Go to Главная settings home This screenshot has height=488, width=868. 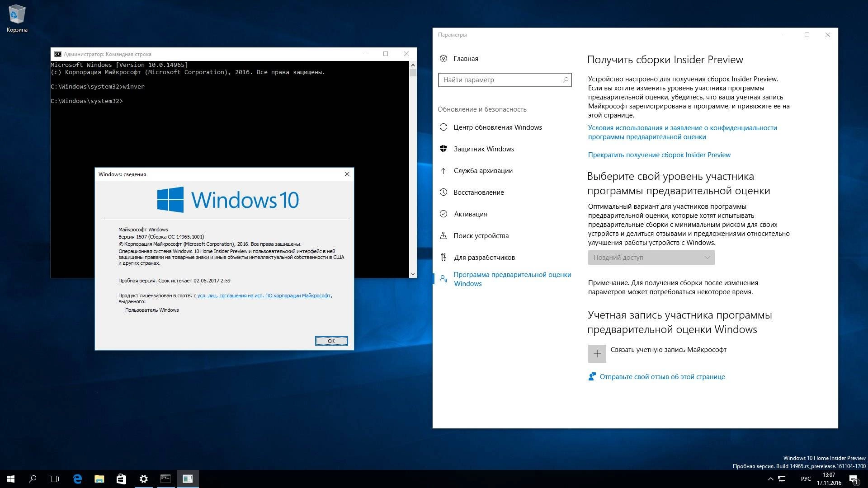click(466, 59)
